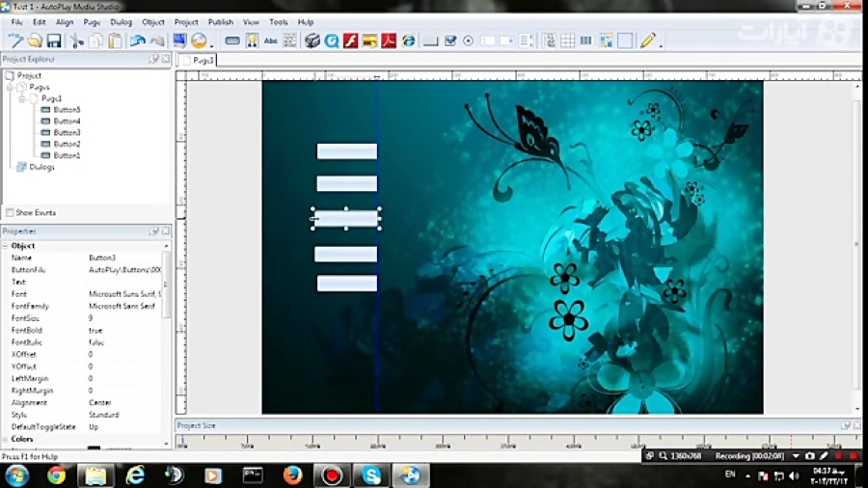Click the Undo arrow icon

pos(138,41)
